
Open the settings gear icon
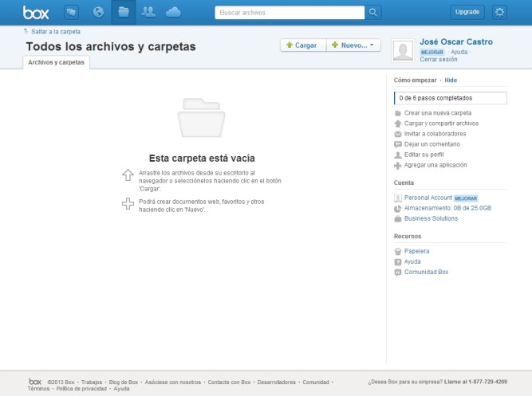[499, 12]
